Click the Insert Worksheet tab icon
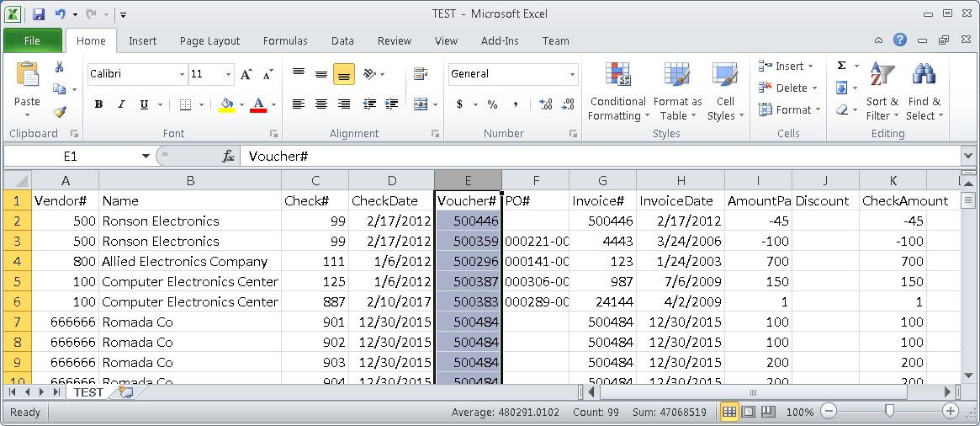 pos(125,392)
